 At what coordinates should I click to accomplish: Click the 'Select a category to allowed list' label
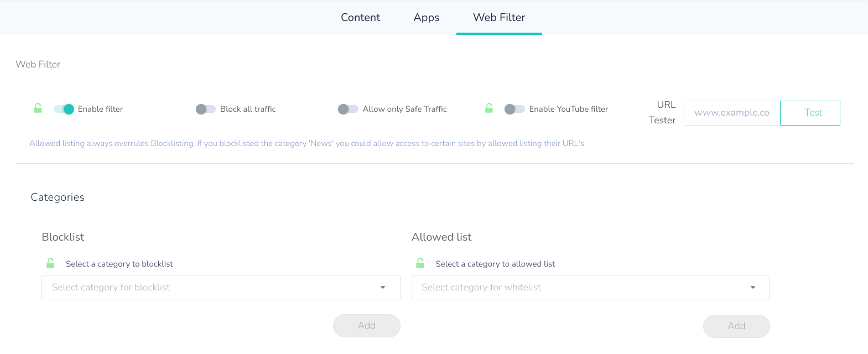pos(495,264)
